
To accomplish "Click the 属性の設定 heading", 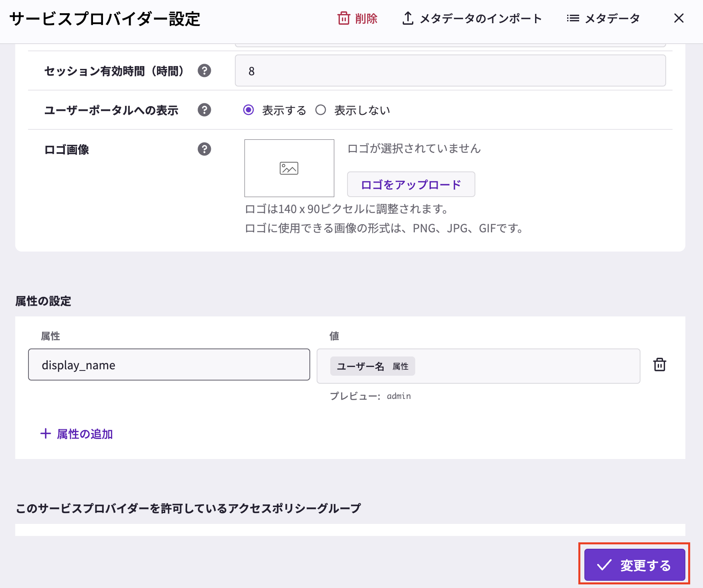I will click(x=43, y=301).
